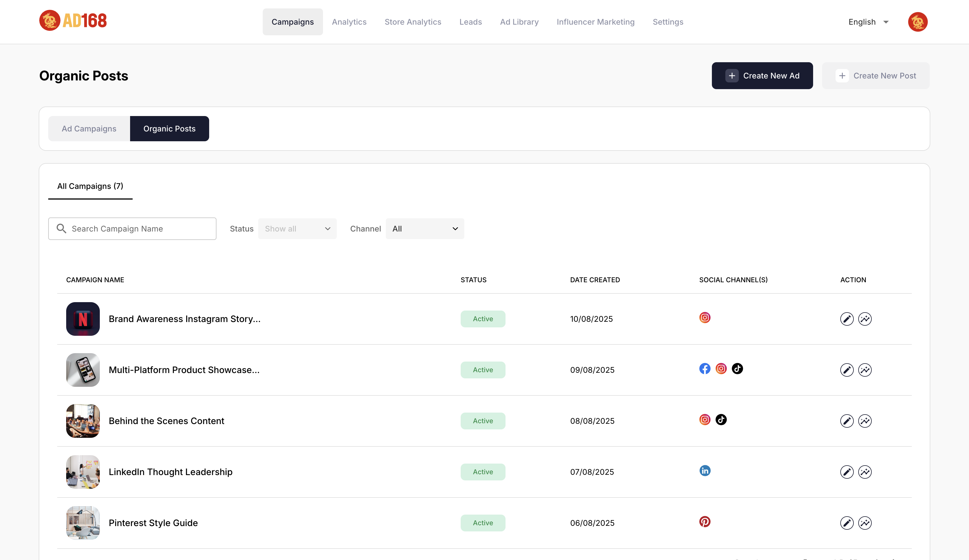Open analytics for LinkedIn Thought Leadership
Image resolution: width=969 pixels, height=560 pixels.
(x=865, y=472)
